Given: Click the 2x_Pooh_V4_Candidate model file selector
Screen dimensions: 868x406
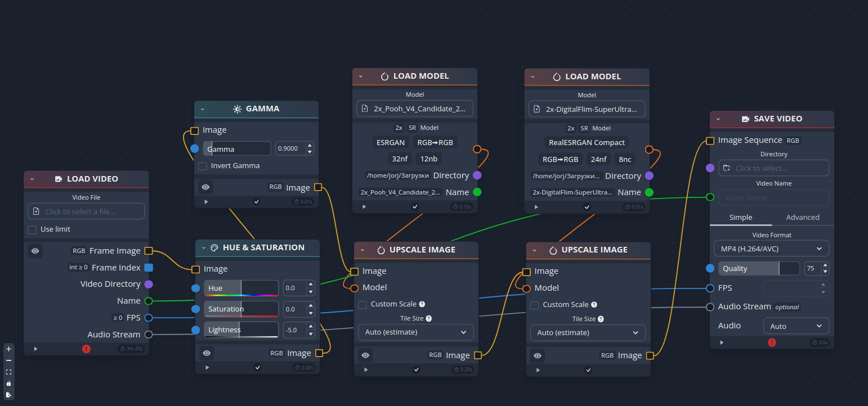Looking at the screenshot, I should click(415, 109).
